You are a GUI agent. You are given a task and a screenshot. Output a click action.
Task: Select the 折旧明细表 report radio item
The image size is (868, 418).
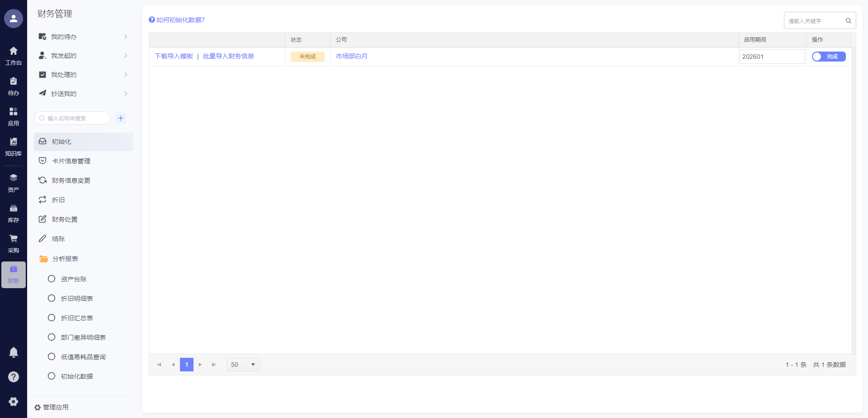coord(52,299)
